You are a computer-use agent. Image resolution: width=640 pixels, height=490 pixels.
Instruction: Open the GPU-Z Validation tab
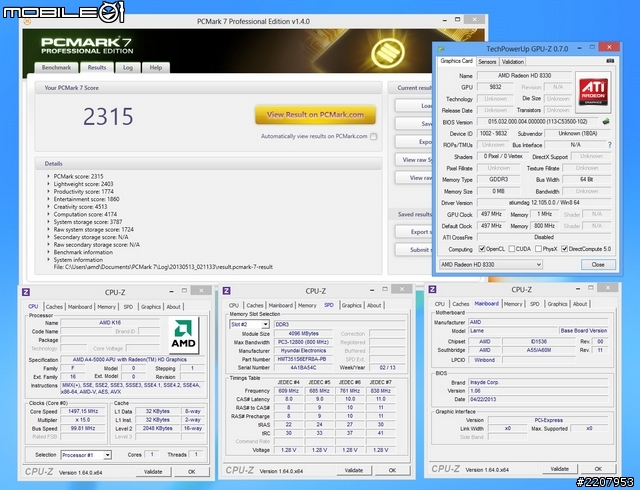point(513,62)
